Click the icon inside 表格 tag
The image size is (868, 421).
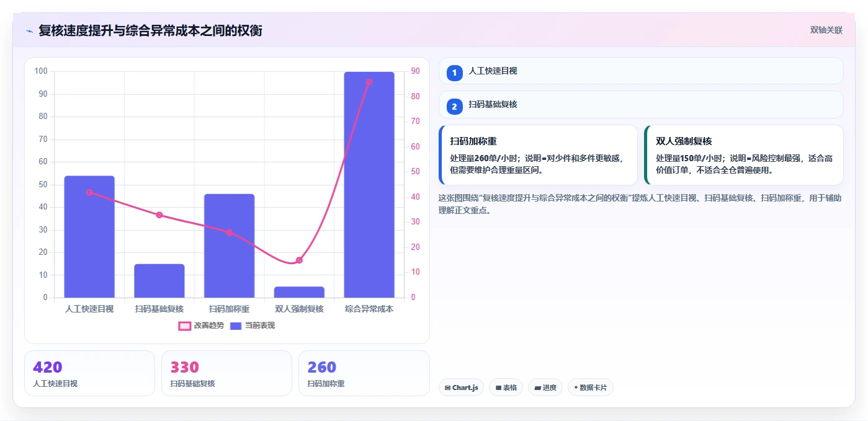(x=498, y=388)
